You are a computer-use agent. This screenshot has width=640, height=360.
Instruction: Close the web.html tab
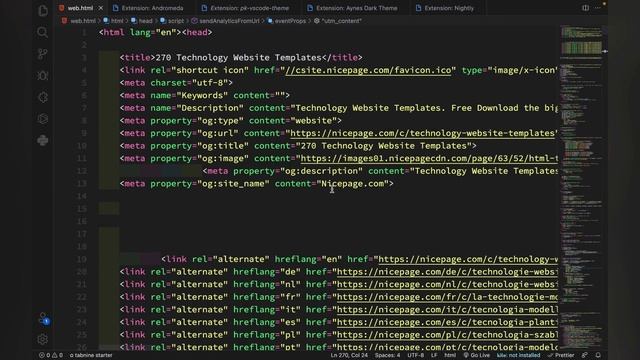pyautogui.click(x=101, y=8)
